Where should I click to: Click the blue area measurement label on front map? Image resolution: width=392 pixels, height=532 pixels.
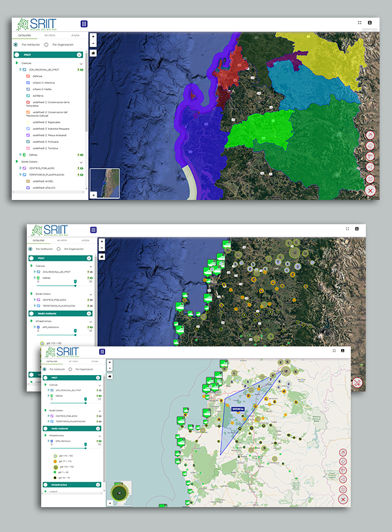tap(238, 409)
